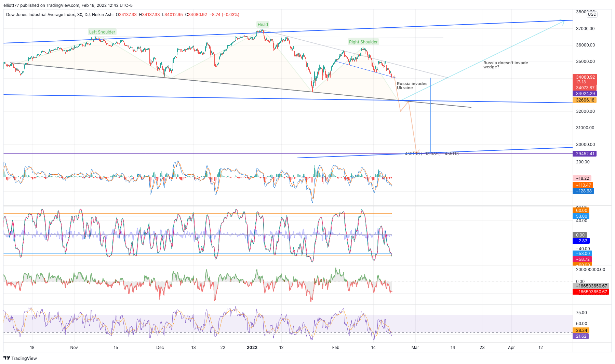615x364 pixels.
Task: Click the chart title 'Dow Jones Industrial Average Index'
Action: [41, 15]
